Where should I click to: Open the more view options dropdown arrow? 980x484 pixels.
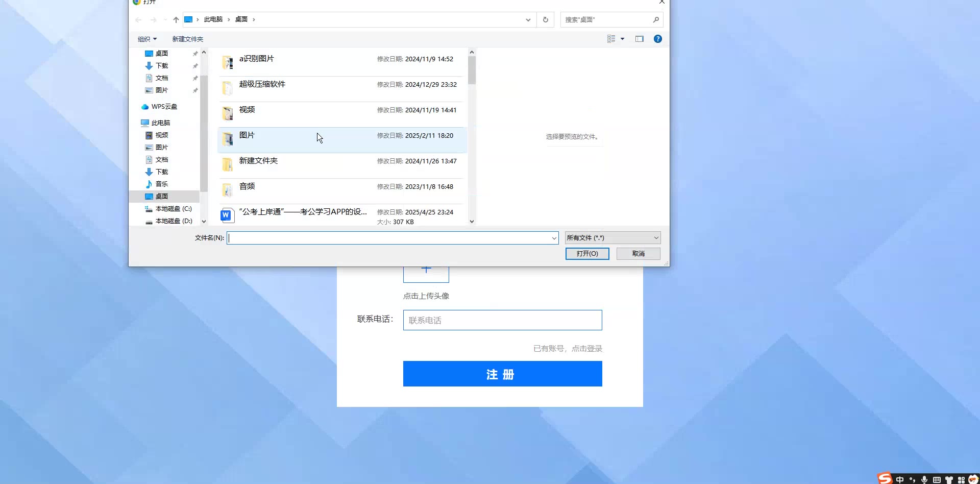[x=622, y=39]
